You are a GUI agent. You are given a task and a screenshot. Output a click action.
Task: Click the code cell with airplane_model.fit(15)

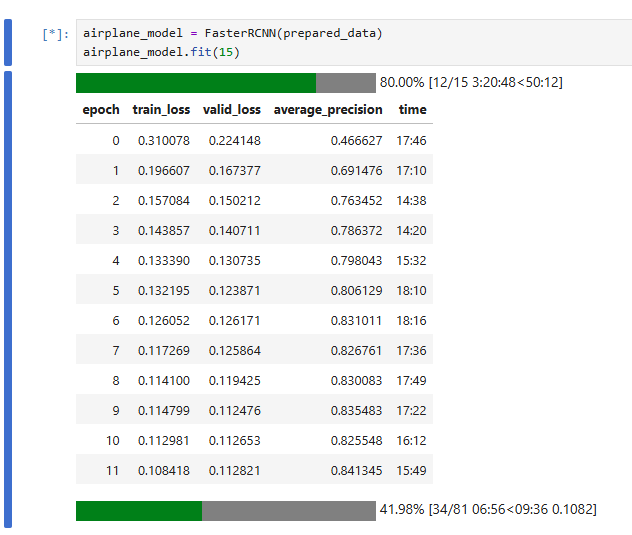coord(354,42)
